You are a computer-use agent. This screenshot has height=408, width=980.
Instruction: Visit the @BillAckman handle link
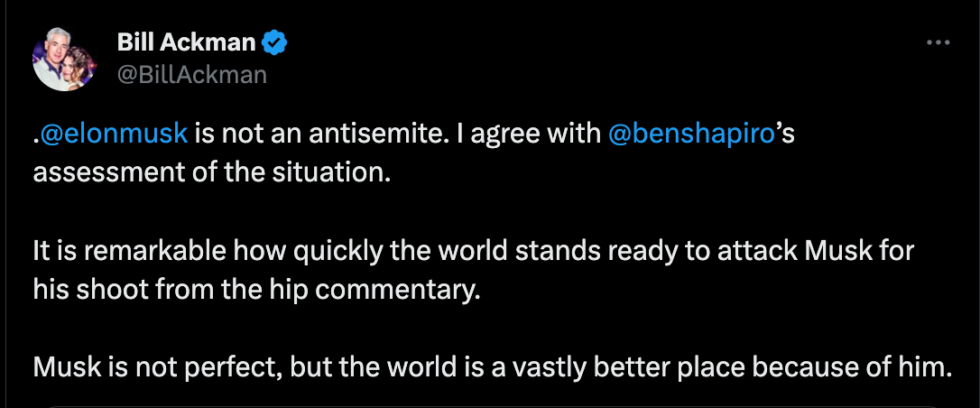(192, 74)
